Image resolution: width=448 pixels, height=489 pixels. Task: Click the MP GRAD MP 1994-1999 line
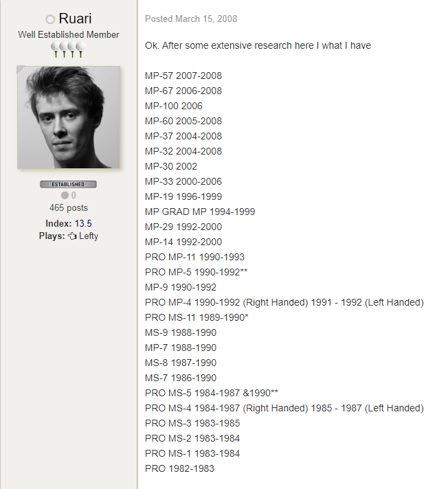(200, 212)
